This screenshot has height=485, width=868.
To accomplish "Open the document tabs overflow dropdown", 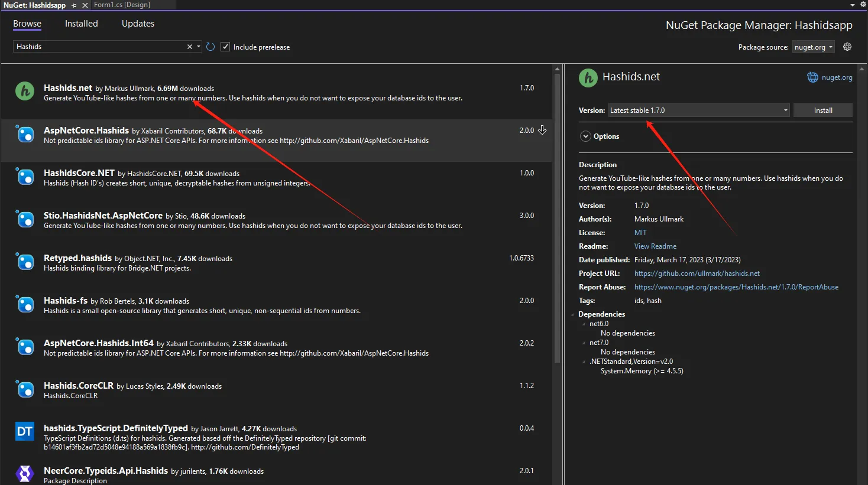I will (853, 5).
